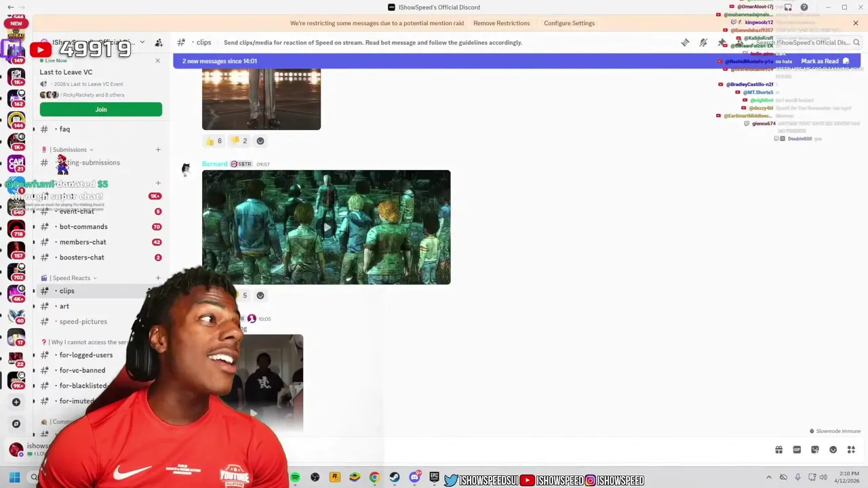Viewport: 868px width, 488px height.
Task: Open server icon with 718 badge
Action: (x=16, y=228)
